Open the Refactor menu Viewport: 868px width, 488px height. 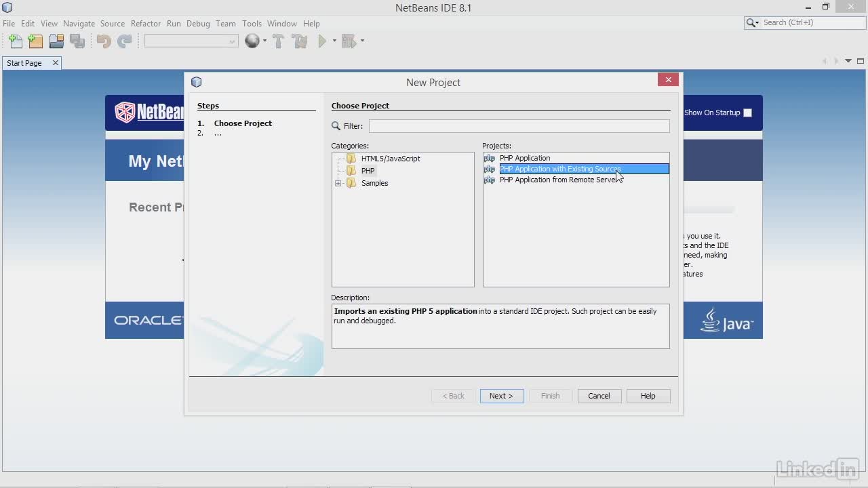tap(146, 23)
